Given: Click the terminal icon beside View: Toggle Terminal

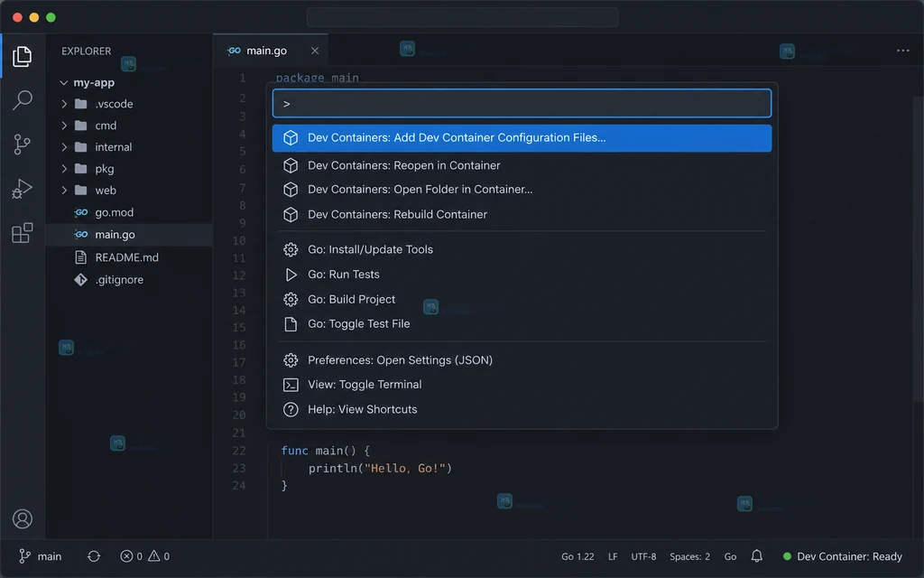Looking at the screenshot, I should (291, 385).
